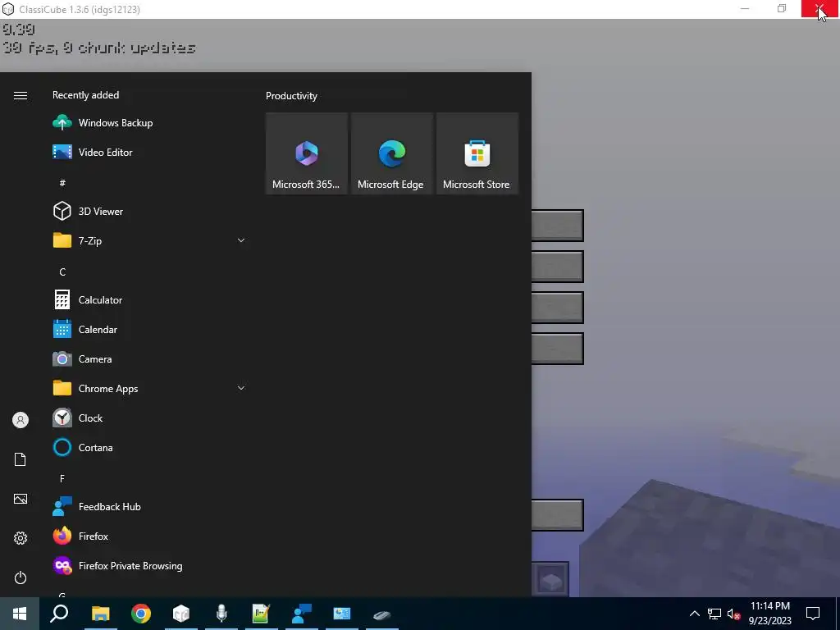Launch Calculator from the app list
Viewport: 840px width, 630px height.
point(150,300)
